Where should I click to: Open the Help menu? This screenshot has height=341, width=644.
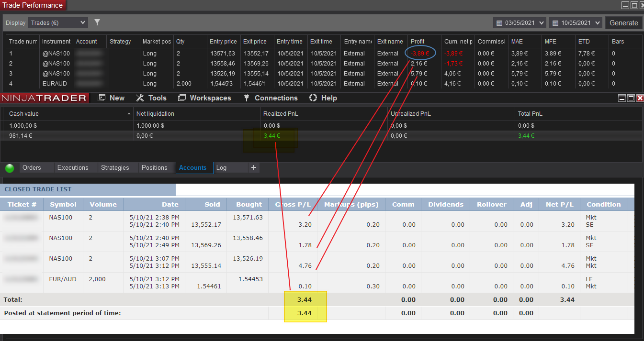pyautogui.click(x=323, y=98)
